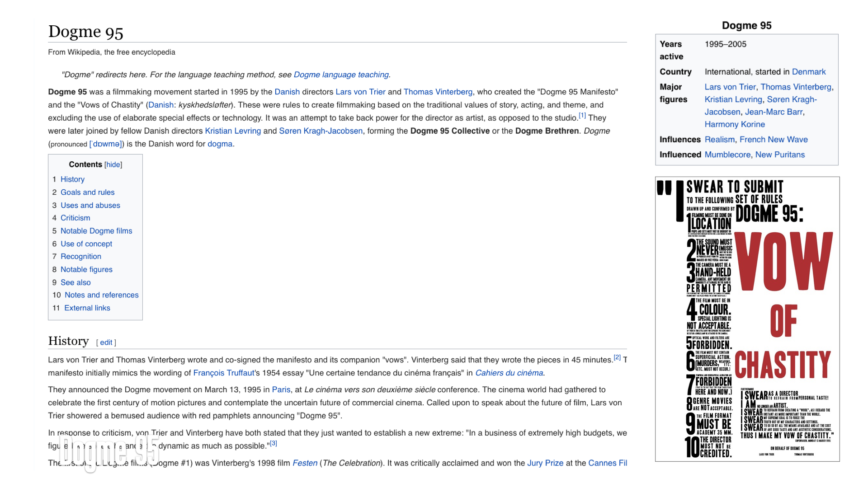Open citation reference number 3
This screenshot has height=488, width=868.
pos(274,443)
